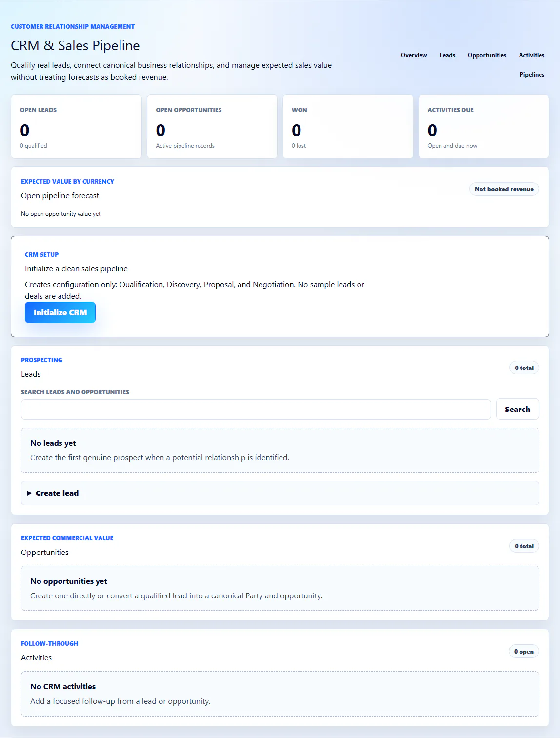The width and height of the screenshot is (560, 738).
Task: Click 'No open opportunity value yet.' text
Action: [61, 214]
